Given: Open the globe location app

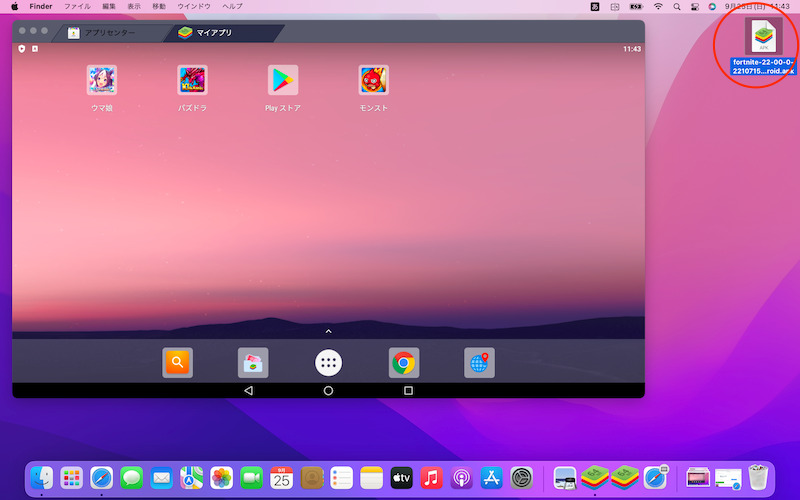Looking at the screenshot, I should pyautogui.click(x=479, y=363).
